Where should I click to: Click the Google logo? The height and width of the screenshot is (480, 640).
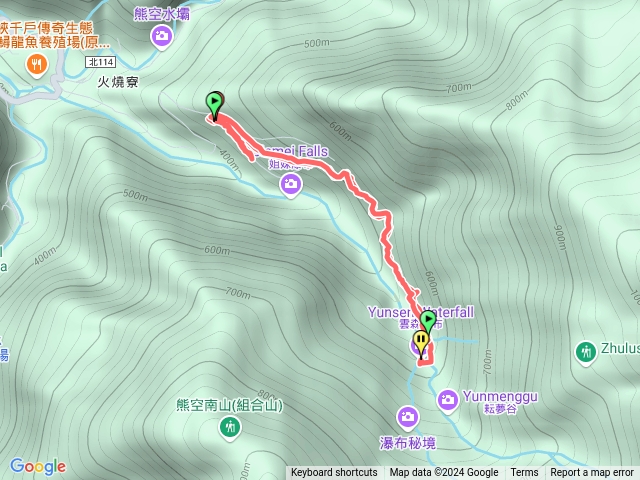[38, 466]
